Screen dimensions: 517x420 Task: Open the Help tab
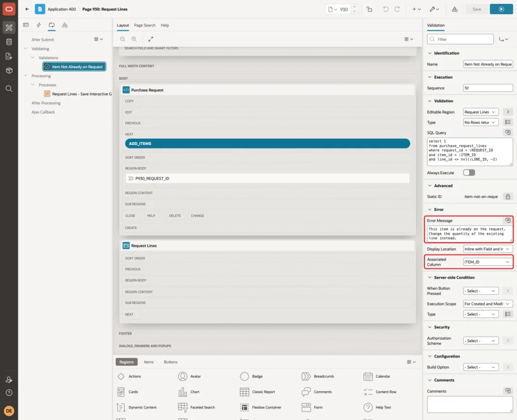165,25
